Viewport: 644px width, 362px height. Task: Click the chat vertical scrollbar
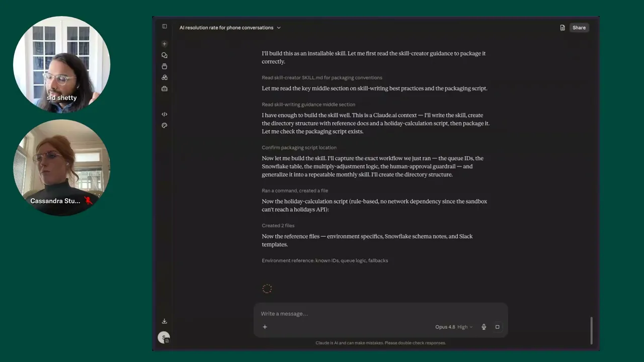pyautogui.click(x=592, y=330)
